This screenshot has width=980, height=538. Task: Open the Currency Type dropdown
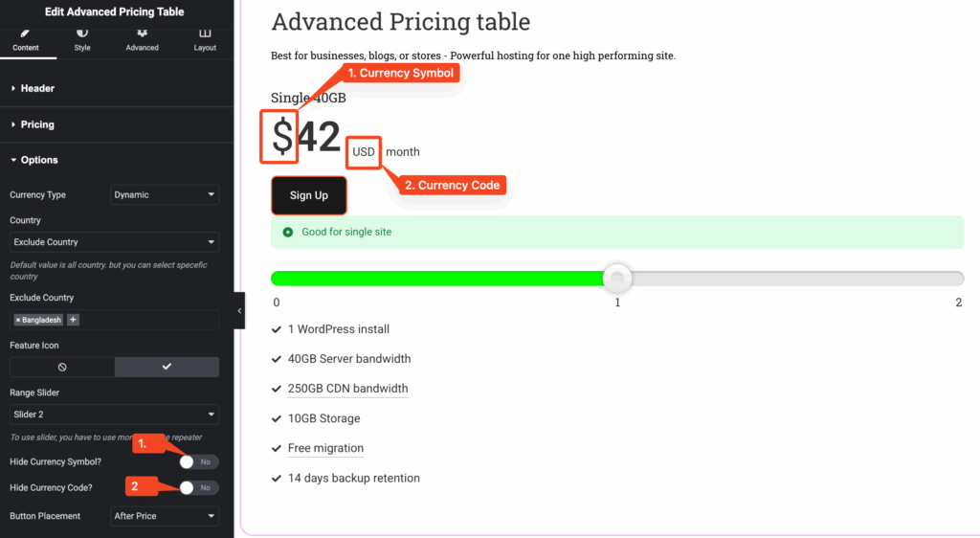[x=165, y=194]
